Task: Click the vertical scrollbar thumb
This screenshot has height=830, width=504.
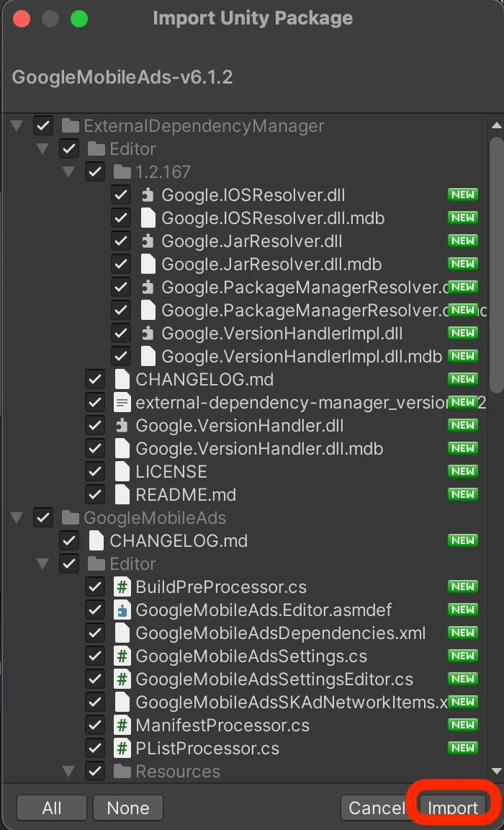Action: tap(496, 264)
